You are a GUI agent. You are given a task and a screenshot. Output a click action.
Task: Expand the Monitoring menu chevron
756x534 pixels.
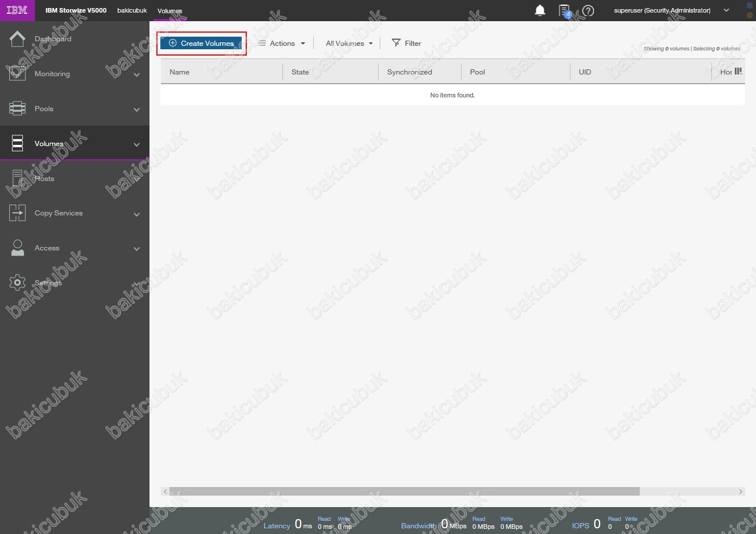click(x=137, y=74)
